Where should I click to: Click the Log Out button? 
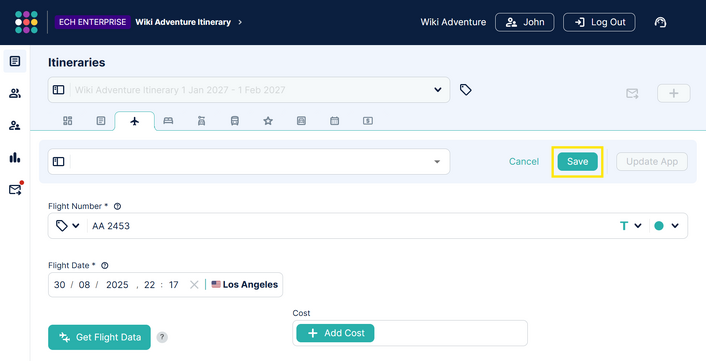(x=599, y=22)
